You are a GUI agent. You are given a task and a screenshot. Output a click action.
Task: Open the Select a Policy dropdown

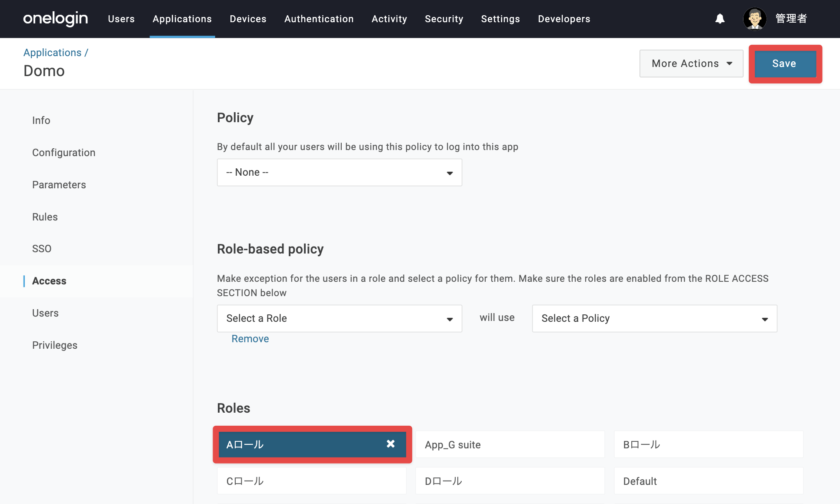(654, 318)
